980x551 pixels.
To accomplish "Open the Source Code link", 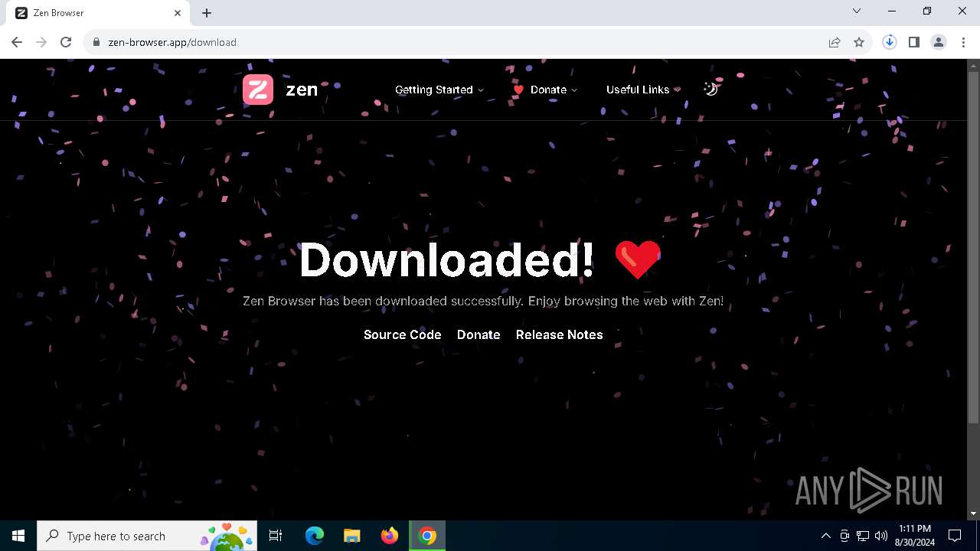I will coord(403,334).
